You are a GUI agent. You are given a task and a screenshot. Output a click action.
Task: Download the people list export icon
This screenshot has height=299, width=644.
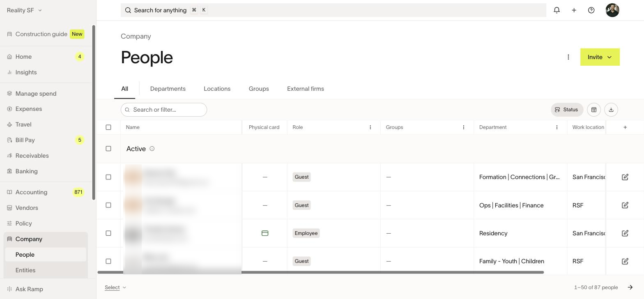click(x=611, y=110)
